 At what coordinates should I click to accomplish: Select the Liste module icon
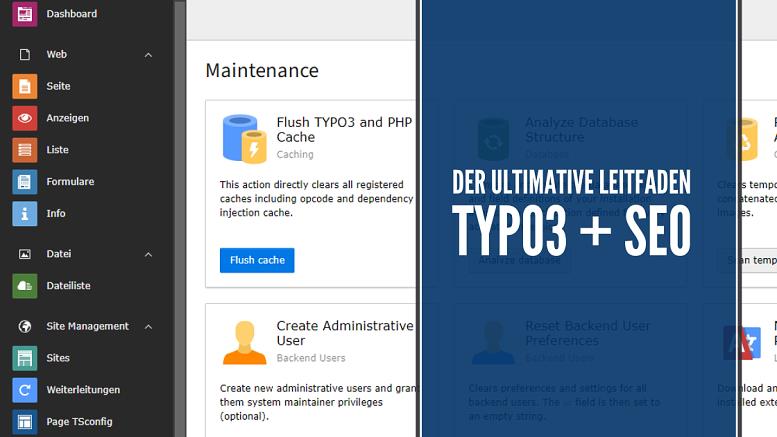25,150
